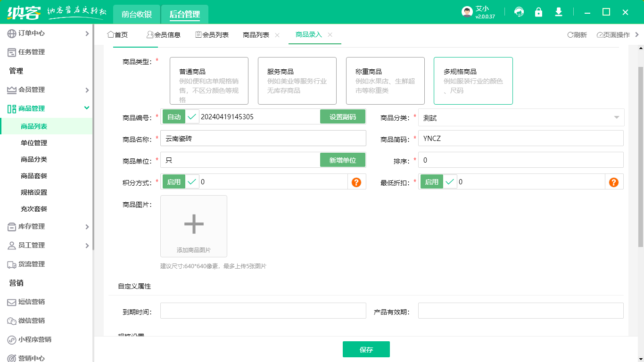Image resolution: width=644 pixels, height=362 pixels.
Task: Click the 保存 save button
Action: click(366, 349)
